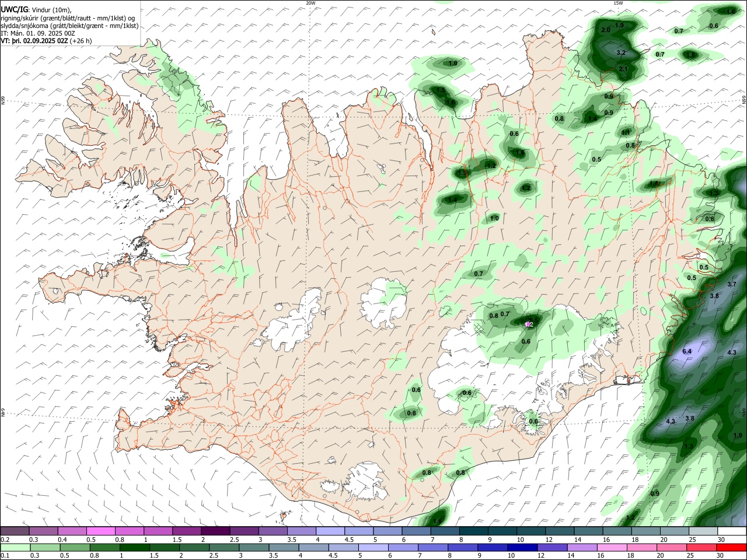Pick the light pink swatch labeled 16
Viewport: 747px width, 560px height.
pos(613,547)
